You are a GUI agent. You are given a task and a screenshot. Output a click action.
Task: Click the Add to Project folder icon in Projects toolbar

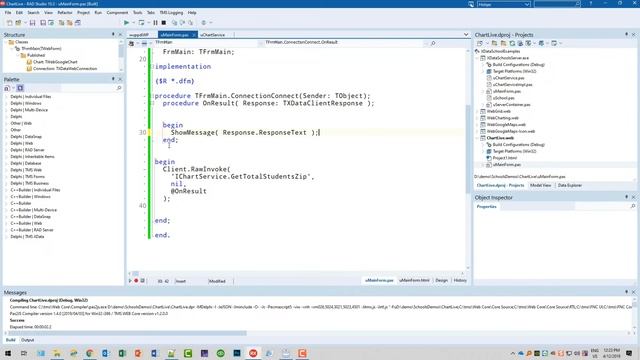pyautogui.click(x=494, y=43)
